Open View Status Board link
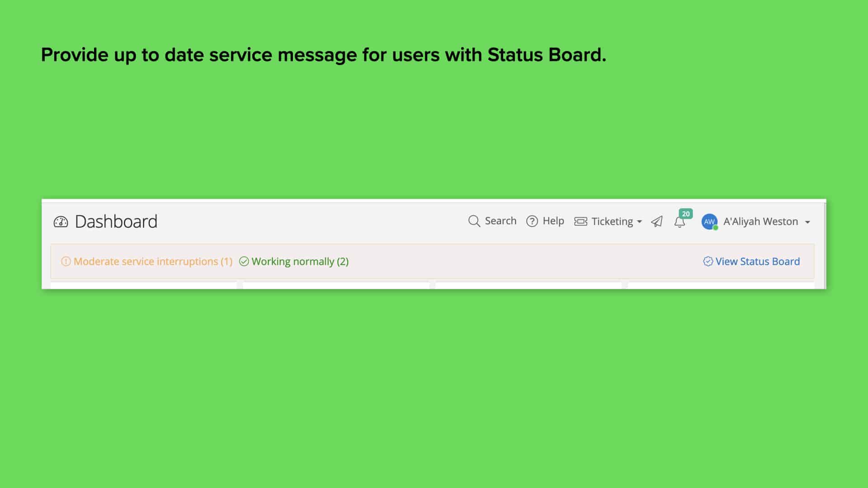 coord(758,261)
